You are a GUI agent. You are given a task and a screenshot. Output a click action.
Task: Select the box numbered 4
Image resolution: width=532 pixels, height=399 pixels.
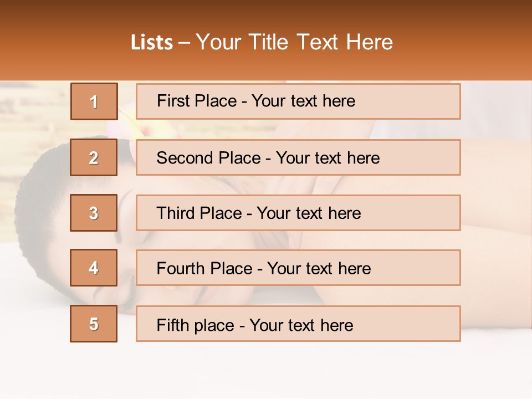coord(94,268)
